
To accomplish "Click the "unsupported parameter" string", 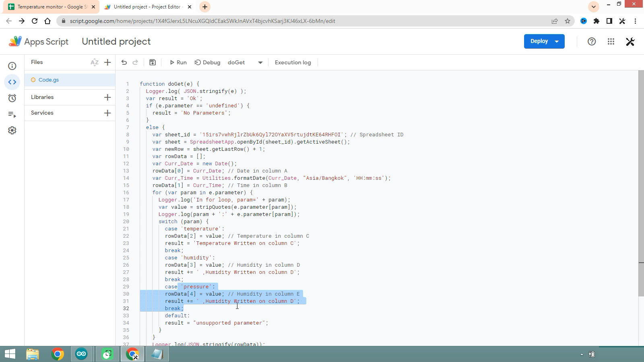I will tap(229, 323).
